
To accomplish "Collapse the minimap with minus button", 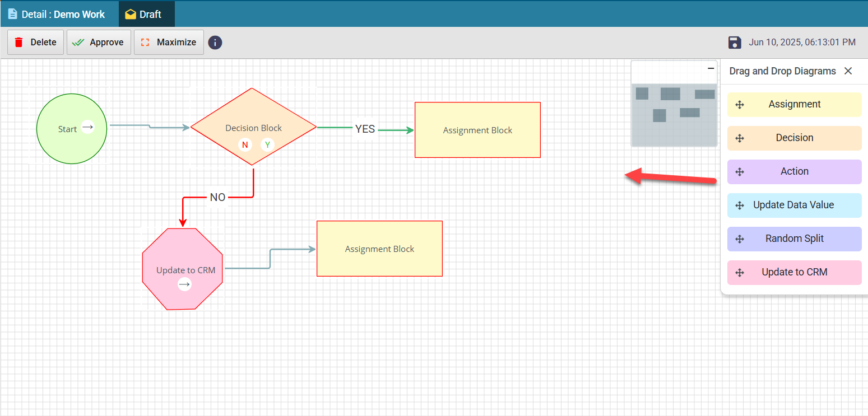I will (711, 68).
